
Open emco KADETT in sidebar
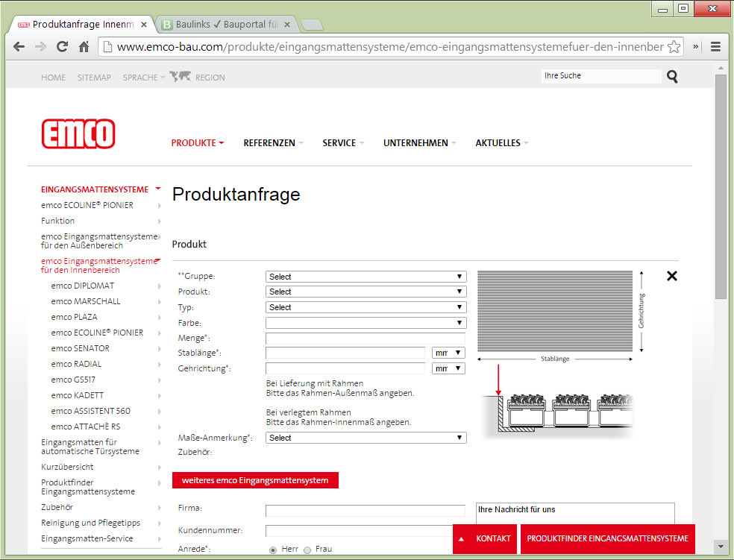tap(78, 395)
